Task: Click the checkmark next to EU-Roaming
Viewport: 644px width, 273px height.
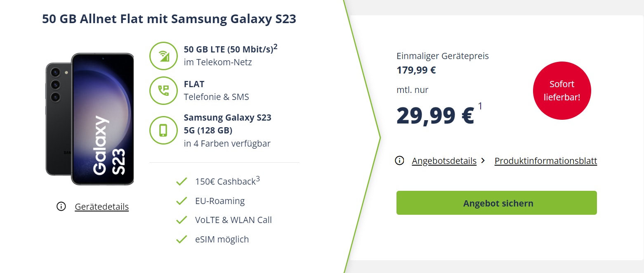Action: coord(182,200)
